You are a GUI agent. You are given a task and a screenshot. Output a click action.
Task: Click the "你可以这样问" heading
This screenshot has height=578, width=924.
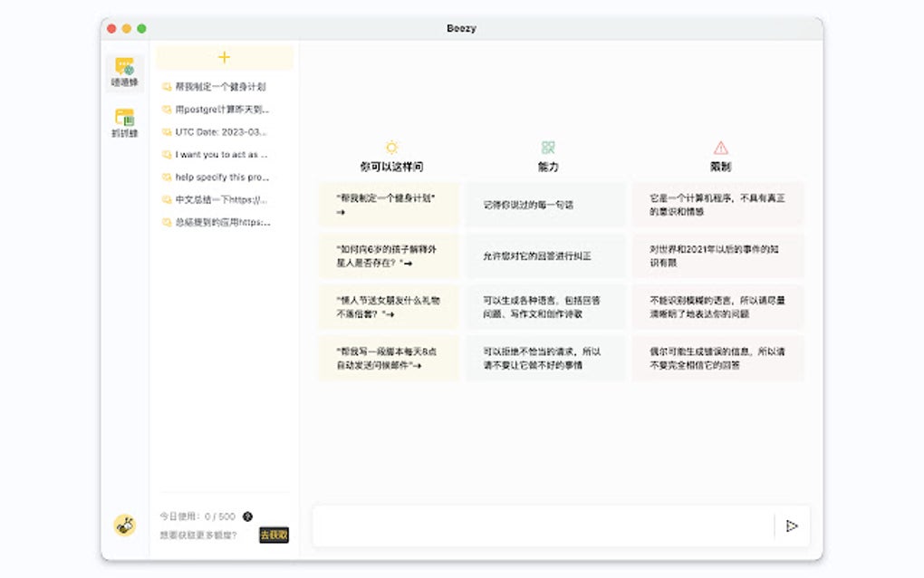pyautogui.click(x=391, y=167)
